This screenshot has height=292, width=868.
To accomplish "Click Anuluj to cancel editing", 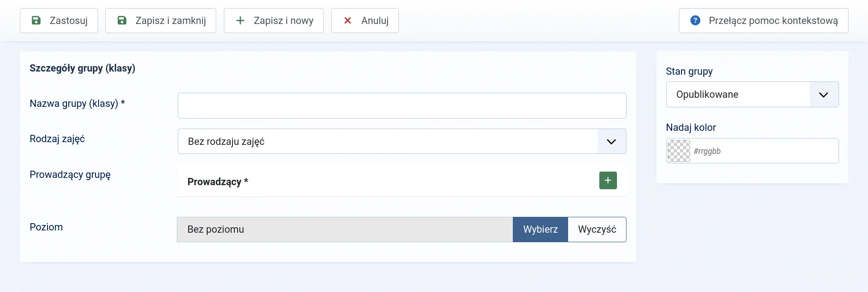I will [x=365, y=20].
